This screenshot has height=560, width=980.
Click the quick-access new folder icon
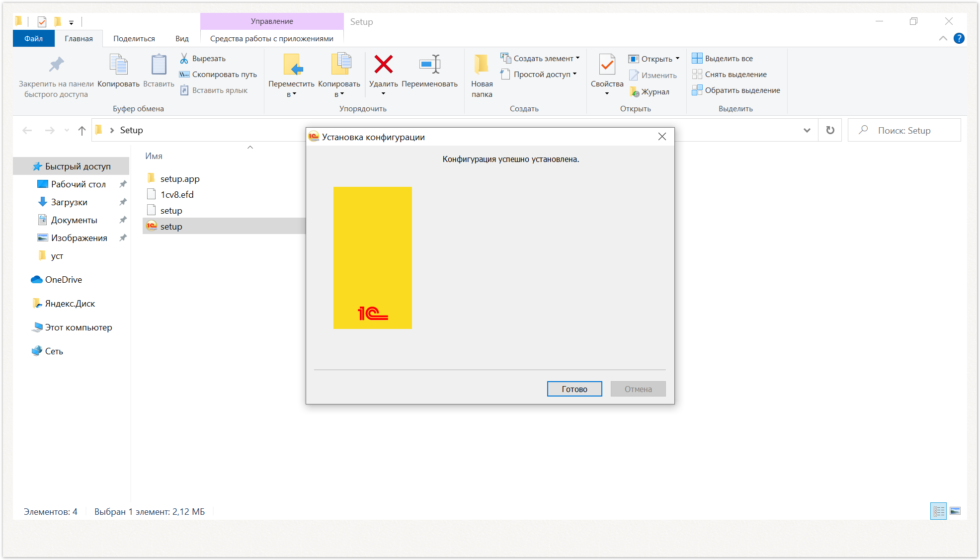(x=58, y=21)
